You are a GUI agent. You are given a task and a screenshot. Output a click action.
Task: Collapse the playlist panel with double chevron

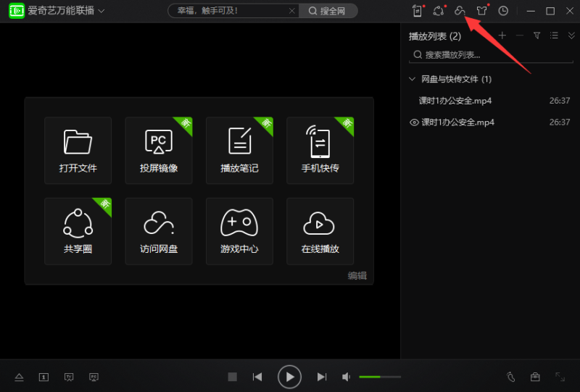(571, 36)
